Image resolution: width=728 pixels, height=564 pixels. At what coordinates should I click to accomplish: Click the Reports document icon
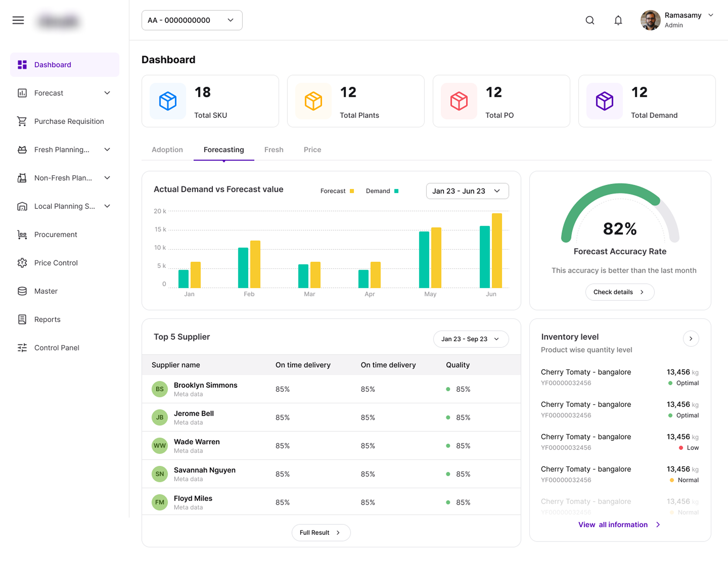tap(22, 320)
